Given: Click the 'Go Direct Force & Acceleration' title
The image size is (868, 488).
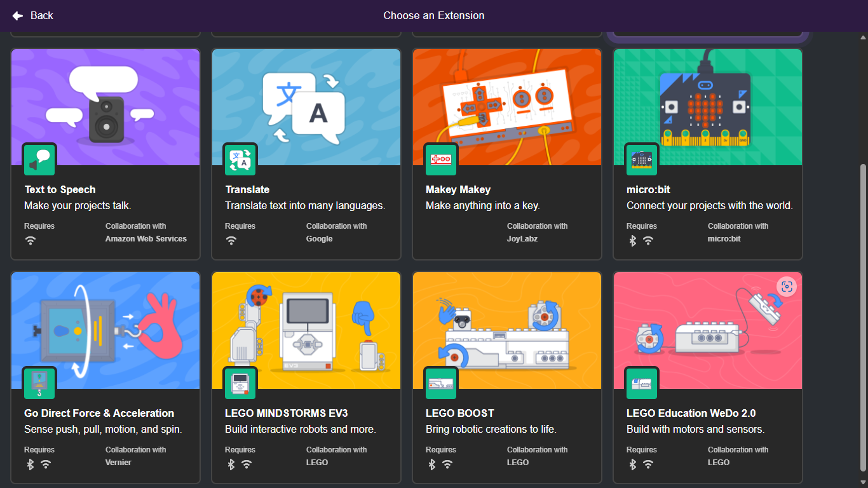Looking at the screenshot, I should tap(99, 413).
